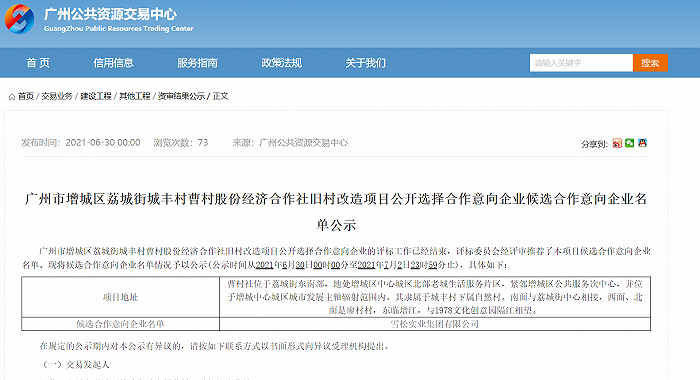The width and height of the screenshot is (700, 380).
Task: Click the table cell 项目地址
Action: 121,297
